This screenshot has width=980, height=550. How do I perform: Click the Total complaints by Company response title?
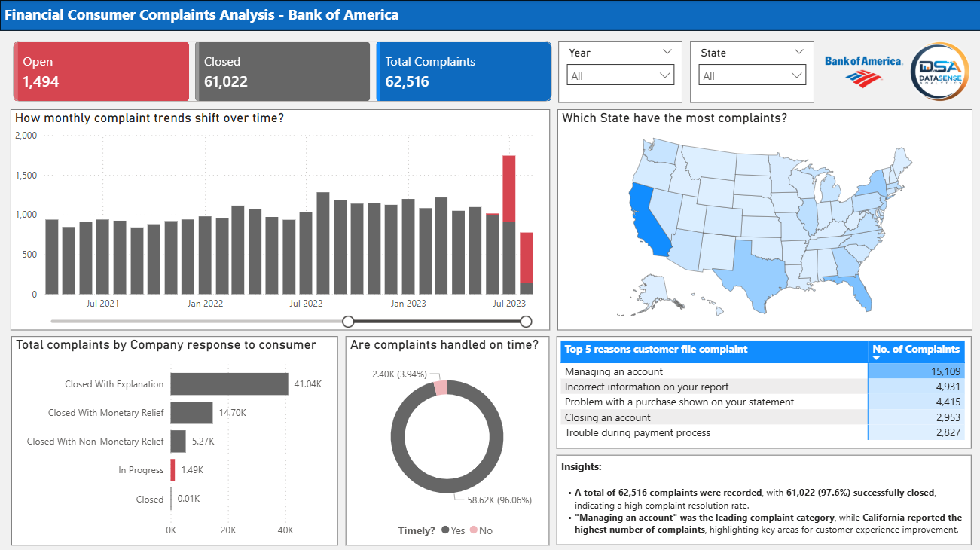tap(166, 345)
